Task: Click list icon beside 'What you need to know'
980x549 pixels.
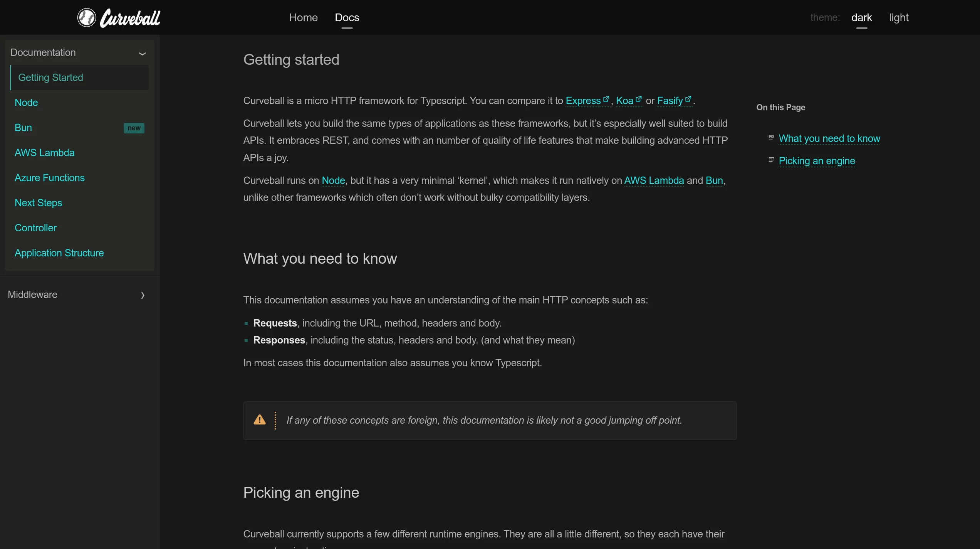Action: point(771,137)
